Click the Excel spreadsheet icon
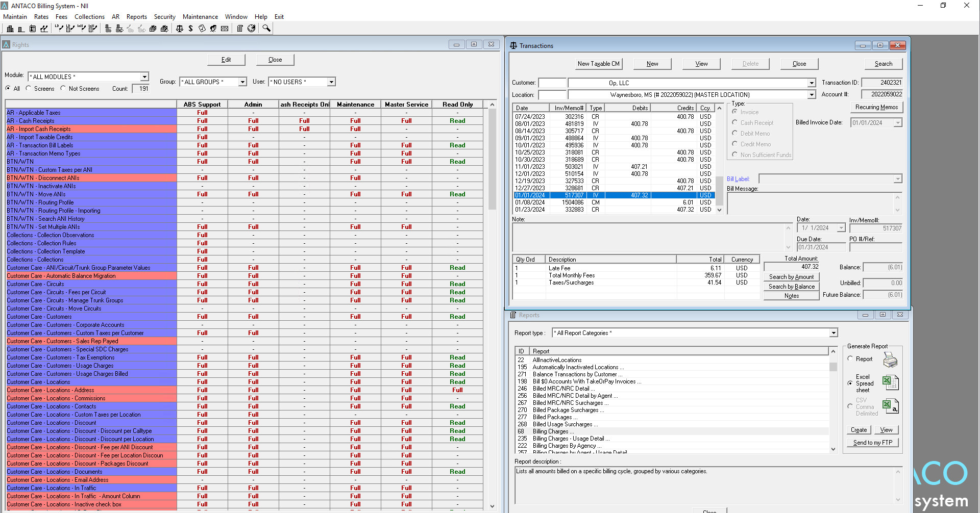Image resolution: width=980 pixels, height=513 pixels. [890, 382]
